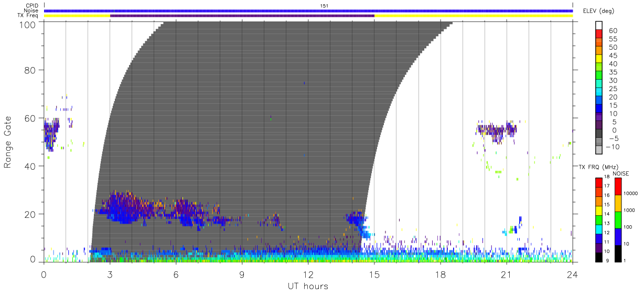This screenshot has width=644, height=297.
Task: Click x-axis tick label 9
Action: 242,274
